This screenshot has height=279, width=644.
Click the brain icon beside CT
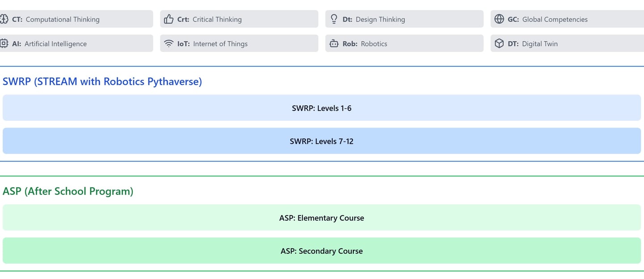point(4,19)
